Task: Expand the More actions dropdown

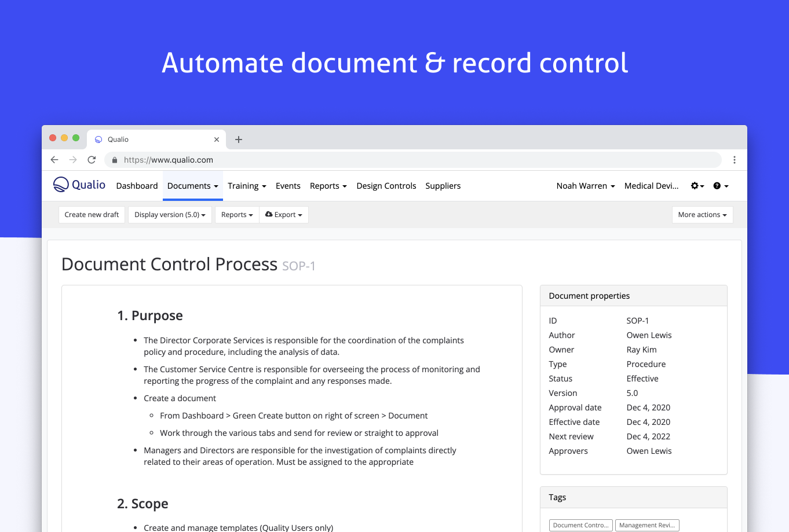Action: (x=703, y=215)
